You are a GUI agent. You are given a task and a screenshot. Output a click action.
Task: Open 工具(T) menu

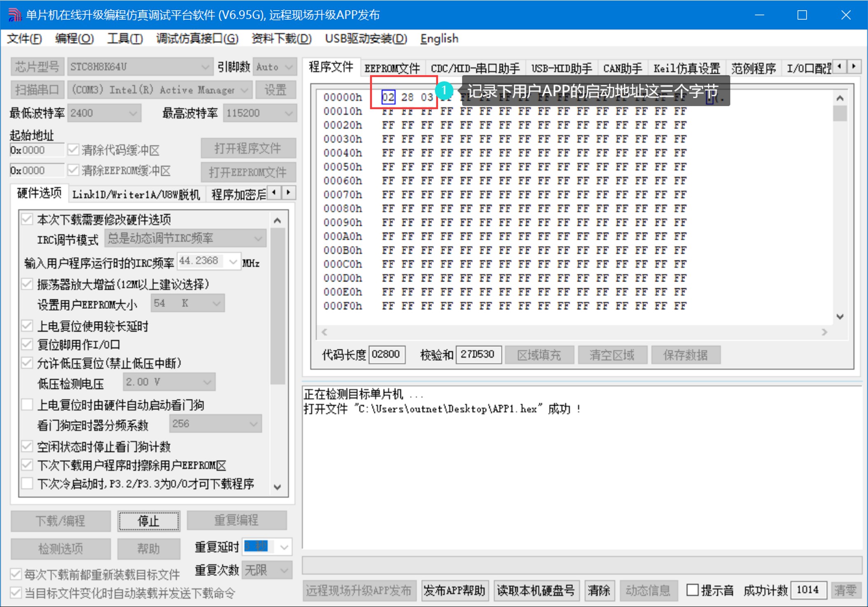[x=125, y=39]
